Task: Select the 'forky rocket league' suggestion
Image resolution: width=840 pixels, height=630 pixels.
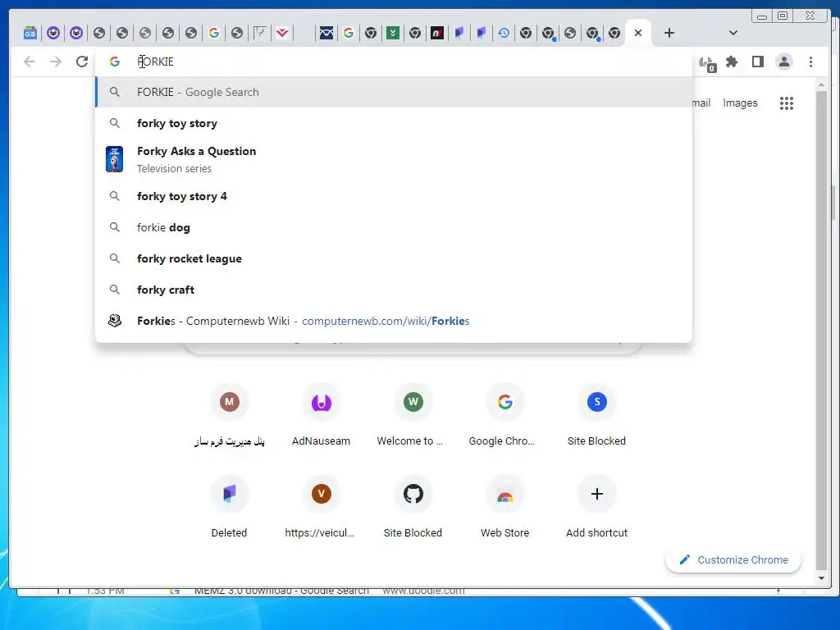Action: click(394, 258)
